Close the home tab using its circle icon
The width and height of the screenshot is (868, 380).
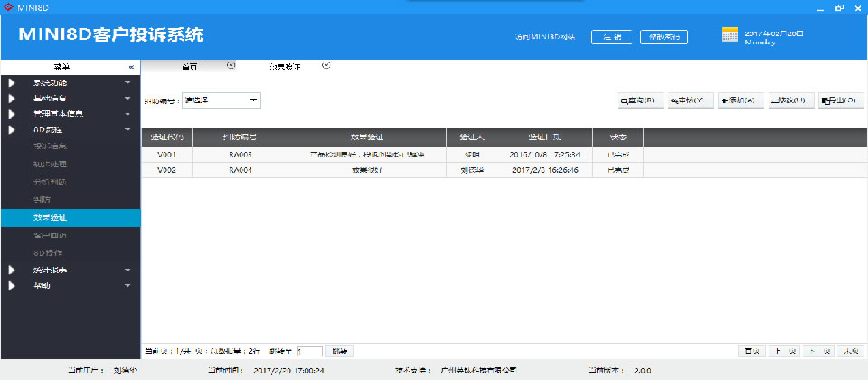[231, 65]
